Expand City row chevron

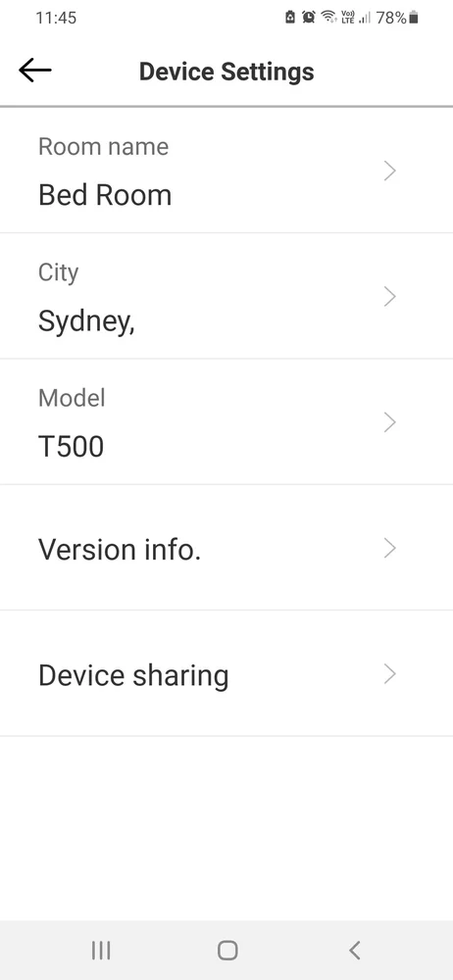pos(390,296)
